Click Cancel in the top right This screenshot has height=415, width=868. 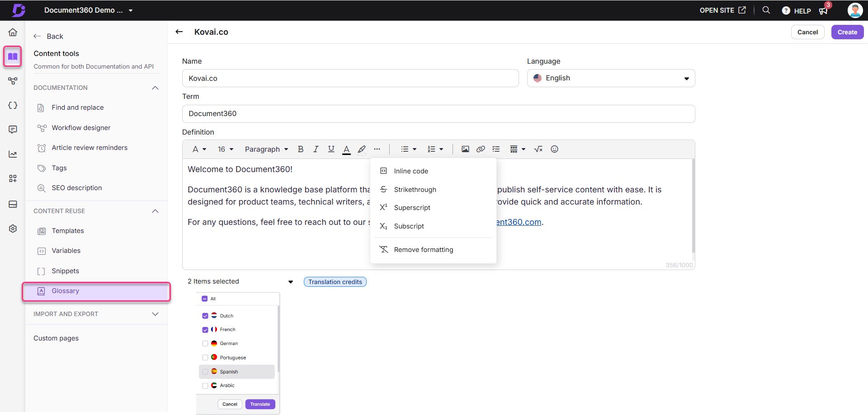point(807,32)
